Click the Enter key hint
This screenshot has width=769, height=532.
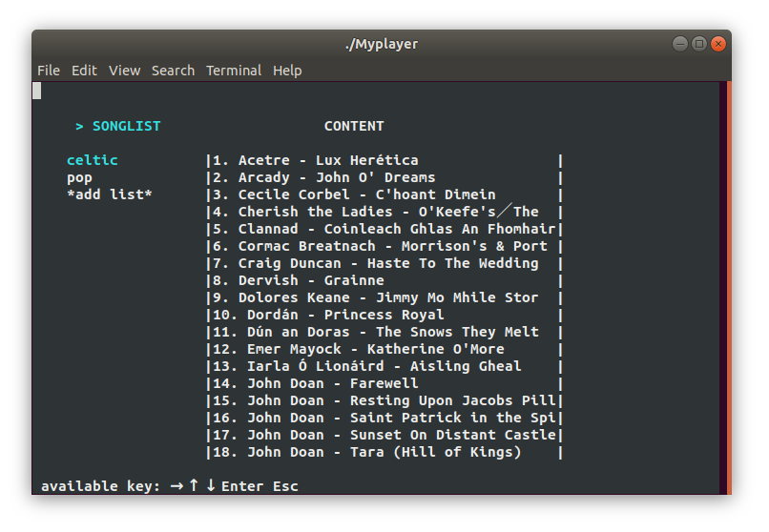242,486
